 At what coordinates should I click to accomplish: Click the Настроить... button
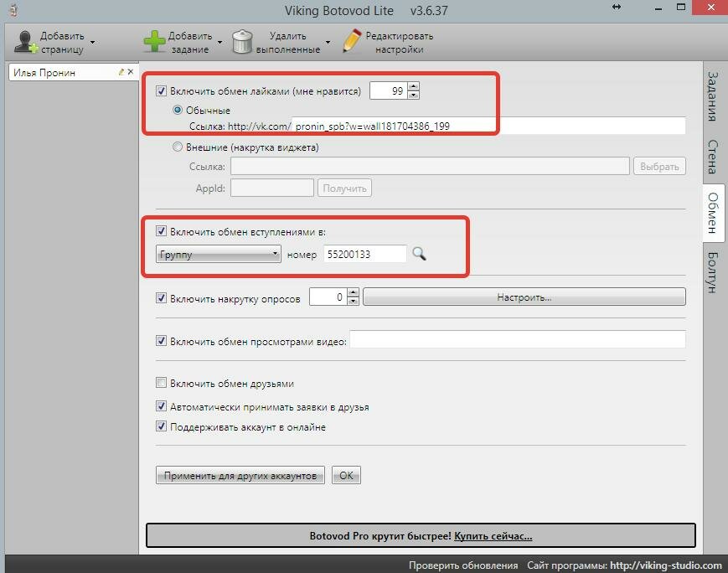[524, 297]
